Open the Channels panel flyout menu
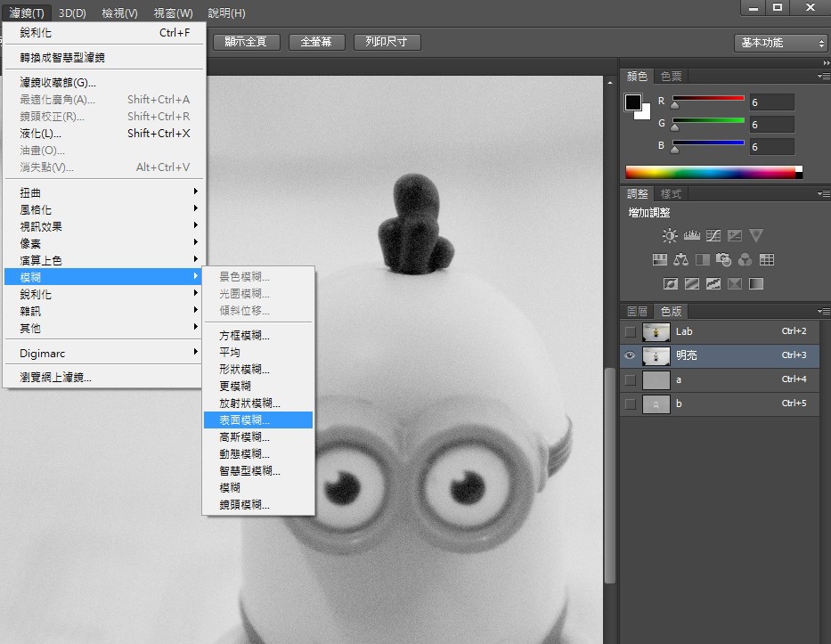Viewport: 831px width, 644px height. click(x=824, y=311)
